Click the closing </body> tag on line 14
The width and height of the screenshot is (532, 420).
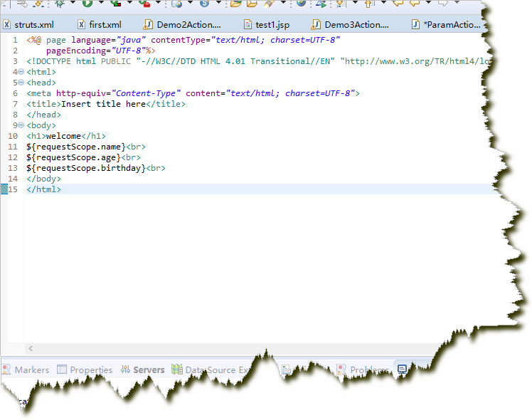pos(44,179)
